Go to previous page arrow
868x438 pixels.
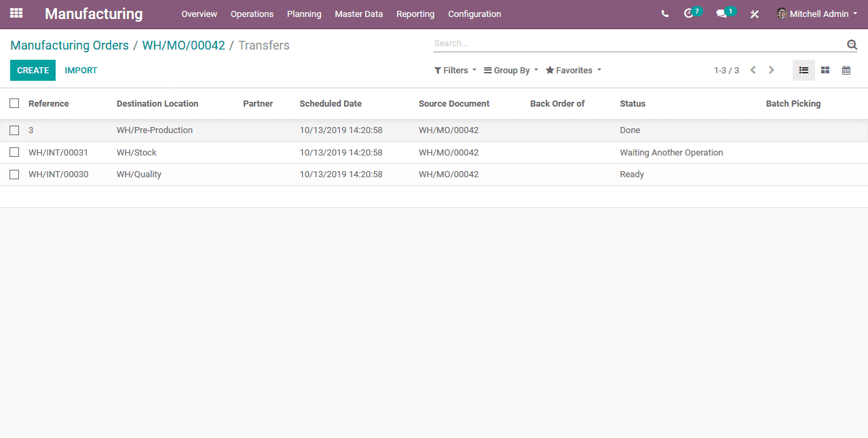[x=753, y=71]
